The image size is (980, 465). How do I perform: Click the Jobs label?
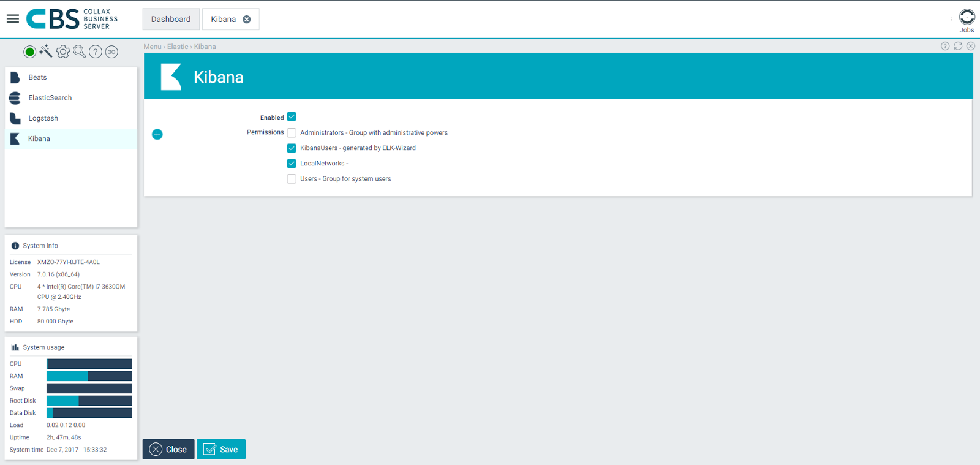(x=967, y=30)
